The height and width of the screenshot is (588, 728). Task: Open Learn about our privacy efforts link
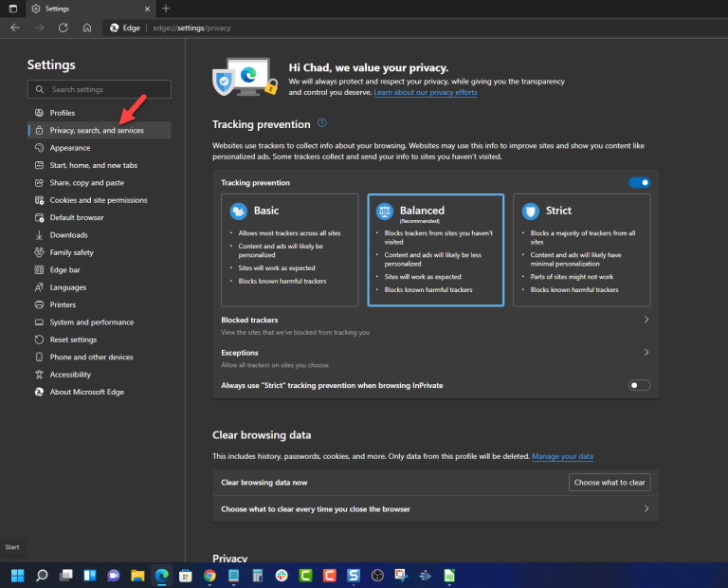(426, 92)
